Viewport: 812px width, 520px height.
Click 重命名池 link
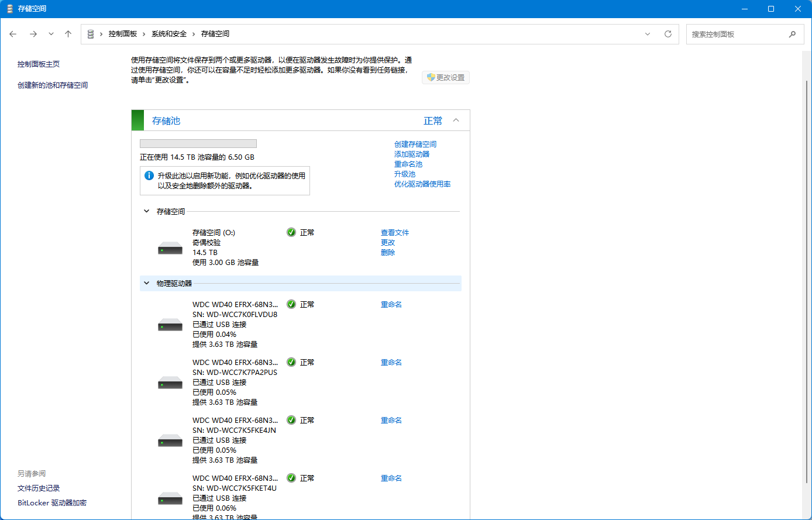click(408, 164)
